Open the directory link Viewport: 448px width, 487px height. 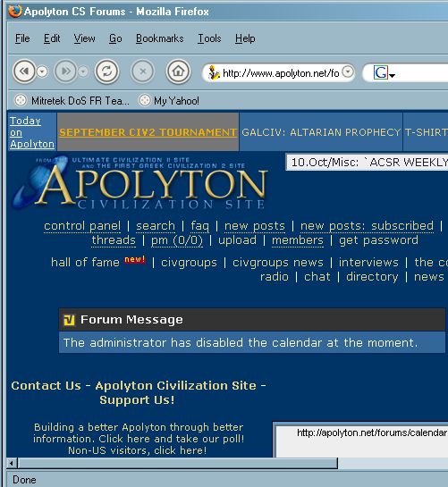click(x=372, y=277)
